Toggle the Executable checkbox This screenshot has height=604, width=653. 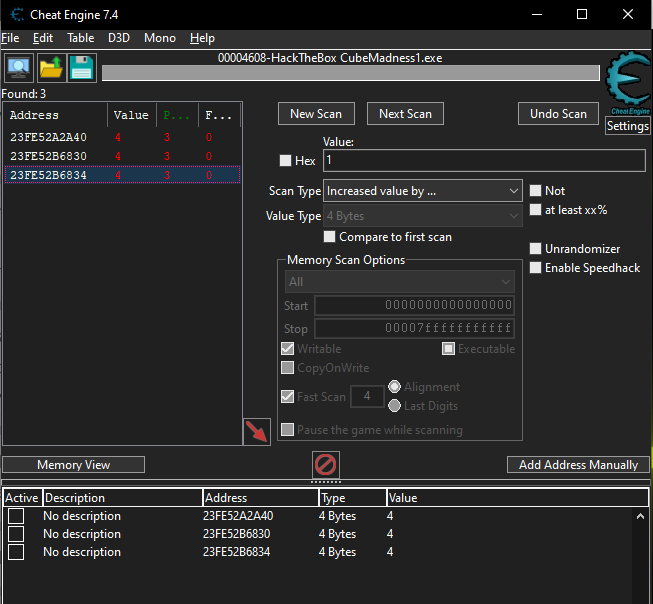(448, 349)
